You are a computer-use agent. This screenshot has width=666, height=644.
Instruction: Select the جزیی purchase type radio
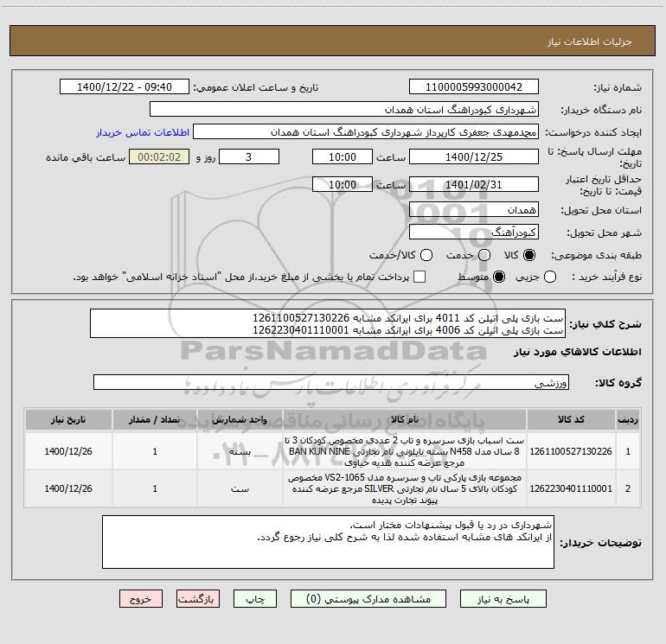pos(549,277)
